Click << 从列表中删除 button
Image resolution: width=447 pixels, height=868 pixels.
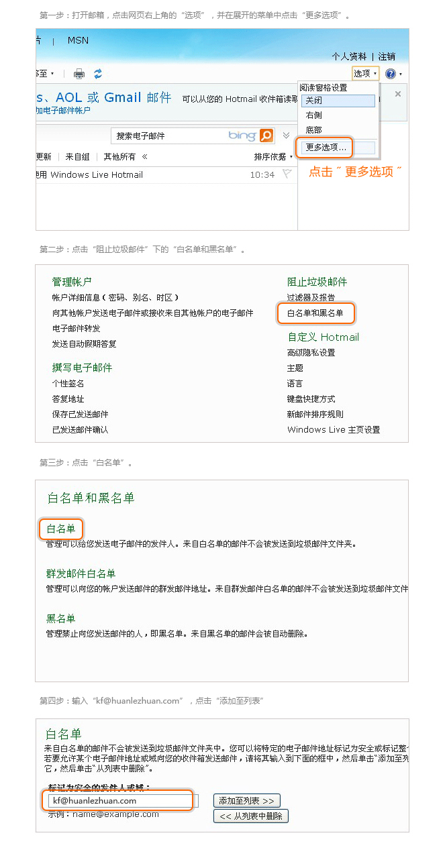[251, 816]
